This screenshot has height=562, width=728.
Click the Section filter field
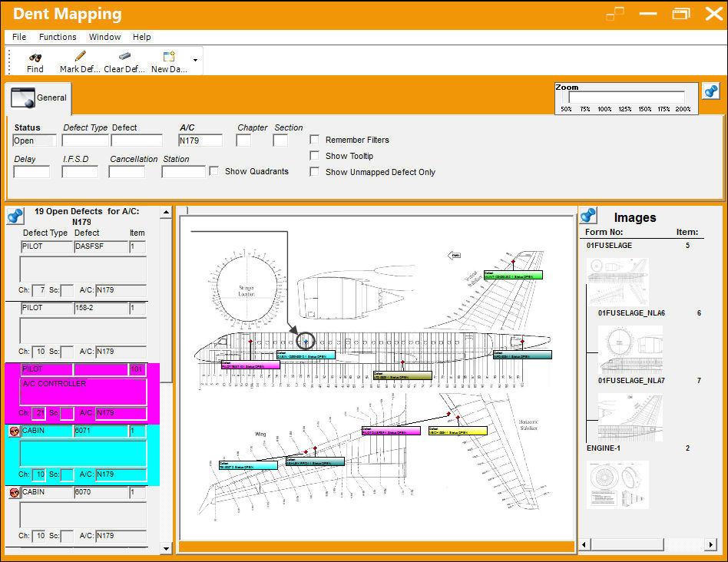point(280,140)
